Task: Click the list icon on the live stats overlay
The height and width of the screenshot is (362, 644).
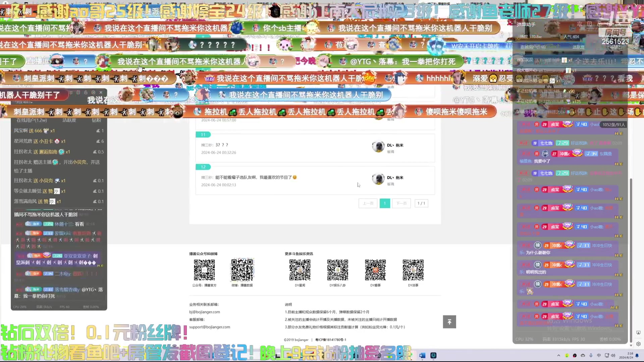Action: [x=71, y=93]
